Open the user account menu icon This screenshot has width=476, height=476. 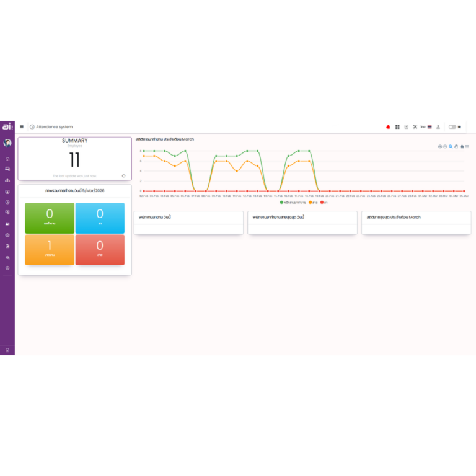[438, 127]
